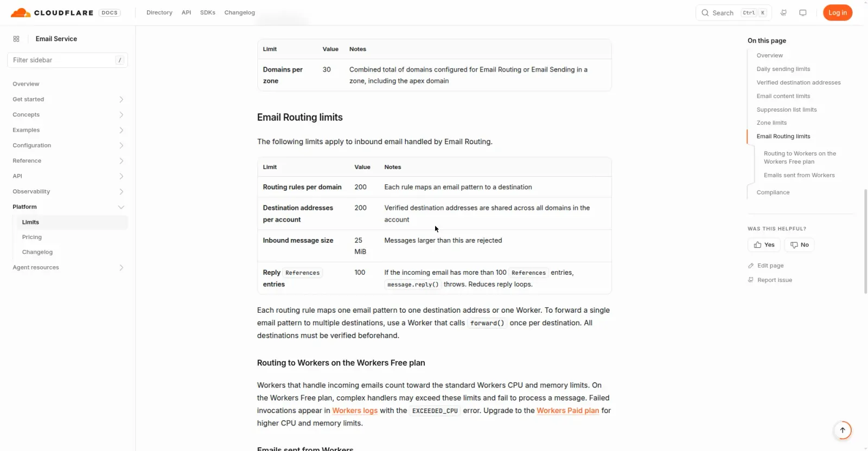Click the Email Service sidebar title
The width and height of the screenshot is (868, 451).
click(56, 39)
